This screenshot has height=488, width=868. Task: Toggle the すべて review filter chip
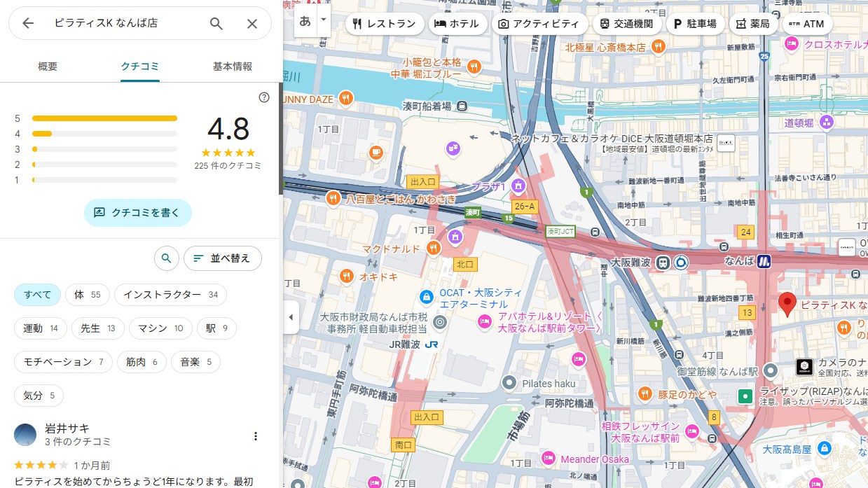pos(38,295)
